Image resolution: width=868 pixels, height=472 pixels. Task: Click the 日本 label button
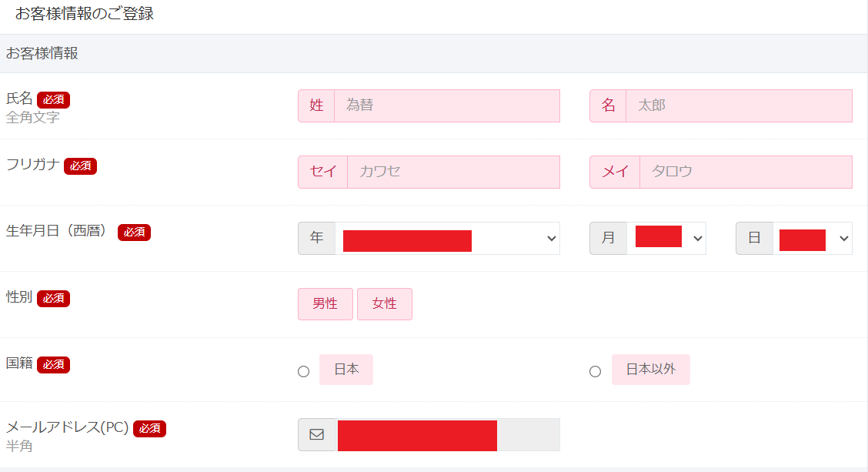point(346,370)
